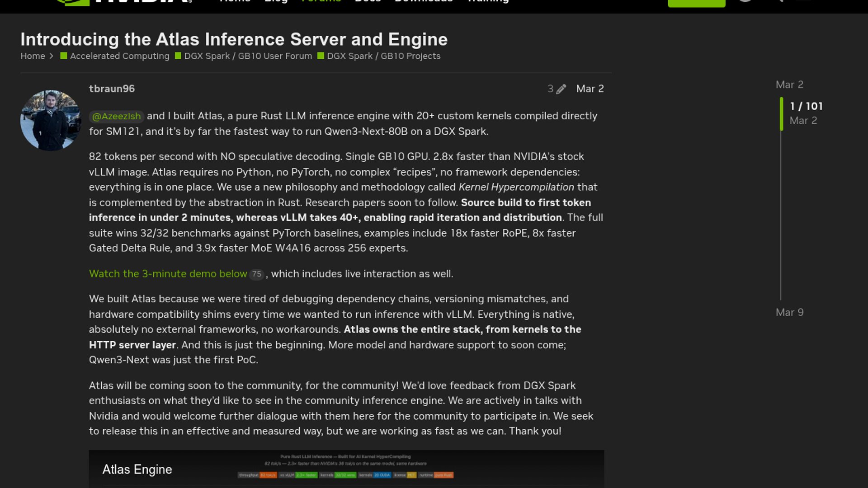Open the @AzeezIsh mention
The height and width of the screenshot is (488, 868).
(117, 116)
